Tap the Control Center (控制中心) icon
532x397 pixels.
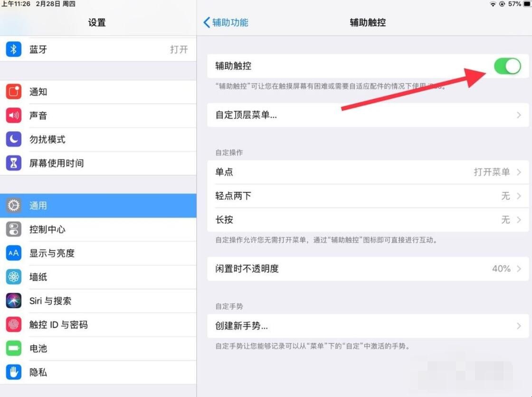(x=14, y=229)
